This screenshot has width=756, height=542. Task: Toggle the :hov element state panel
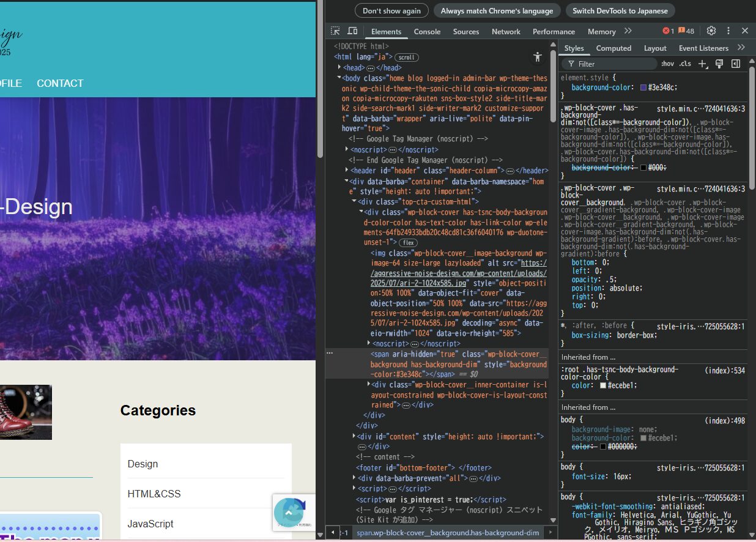tap(667, 64)
